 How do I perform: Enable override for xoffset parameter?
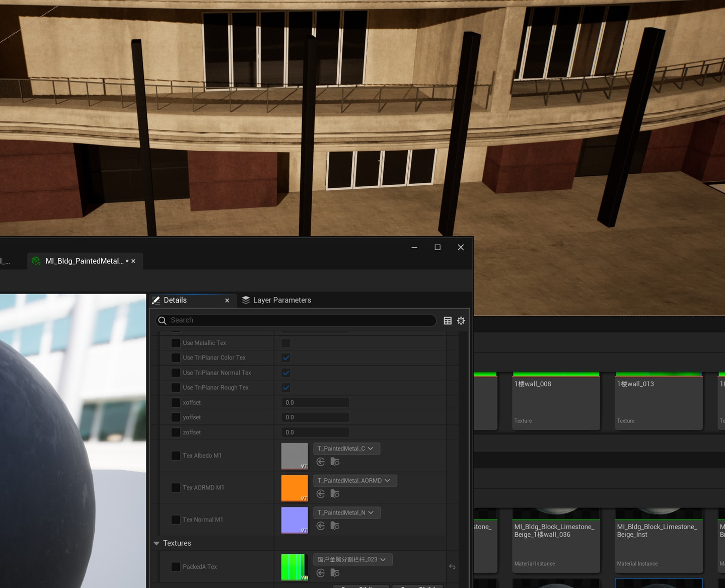[x=176, y=403]
